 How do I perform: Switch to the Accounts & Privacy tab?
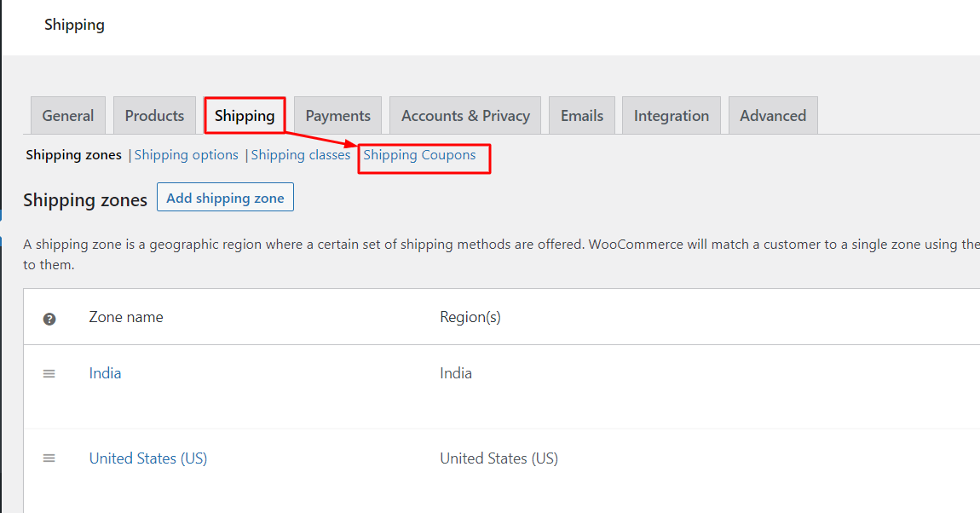[464, 114]
